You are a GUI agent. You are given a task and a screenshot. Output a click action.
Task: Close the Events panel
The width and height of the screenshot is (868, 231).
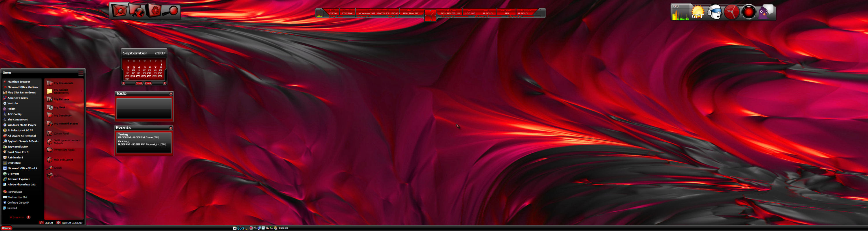(x=170, y=128)
